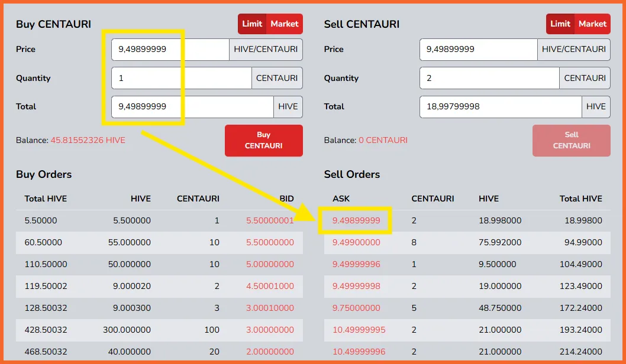The height and width of the screenshot is (364, 626).
Task: Click the Buy panel Price input field
Action: click(x=170, y=50)
